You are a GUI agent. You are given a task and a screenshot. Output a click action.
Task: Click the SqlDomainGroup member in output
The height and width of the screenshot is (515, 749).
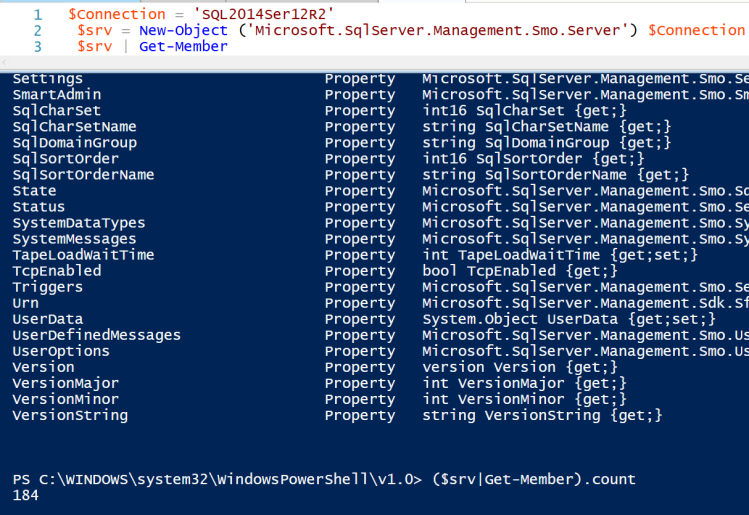(75, 143)
